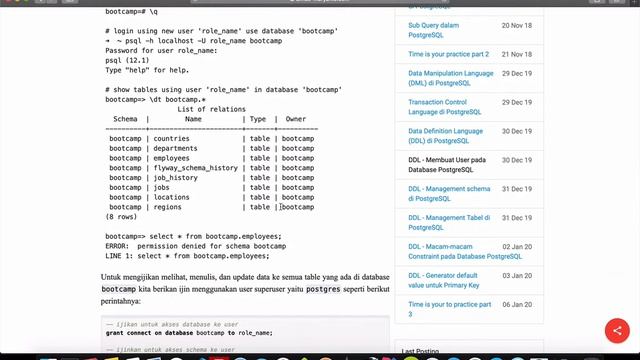Open 'Time is your to practice part 3' link
This screenshot has height=360, width=640.
(x=449, y=309)
